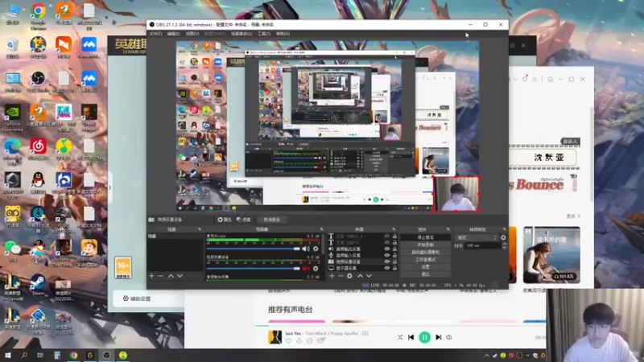Viewport: 644px width, 362px height.
Task: Toggle visibility of 音频输入采集 source
Action: (x=387, y=255)
